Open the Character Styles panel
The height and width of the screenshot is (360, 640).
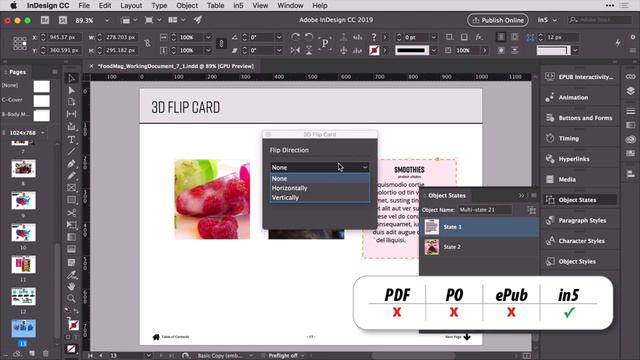click(x=580, y=241)
